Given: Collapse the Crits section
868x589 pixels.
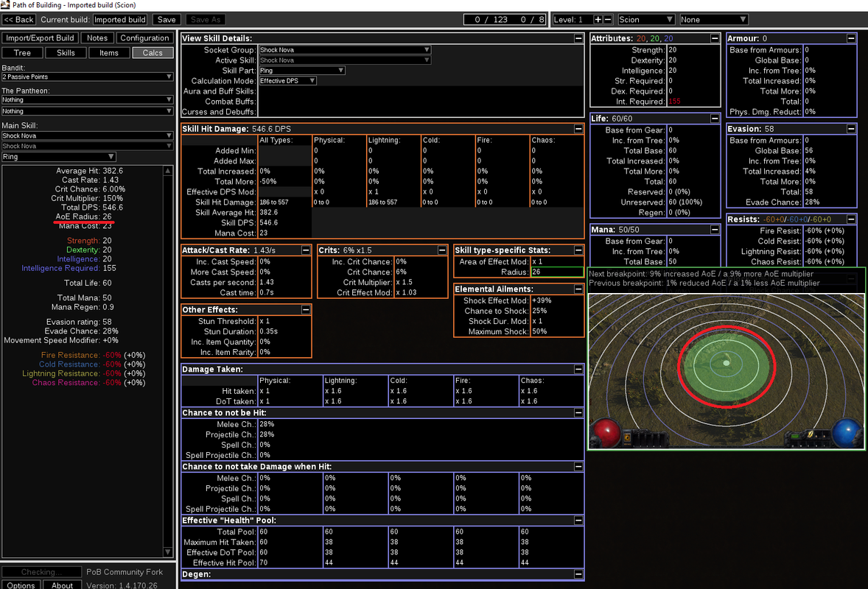Looking at the screenshot, I should (442, 250).
